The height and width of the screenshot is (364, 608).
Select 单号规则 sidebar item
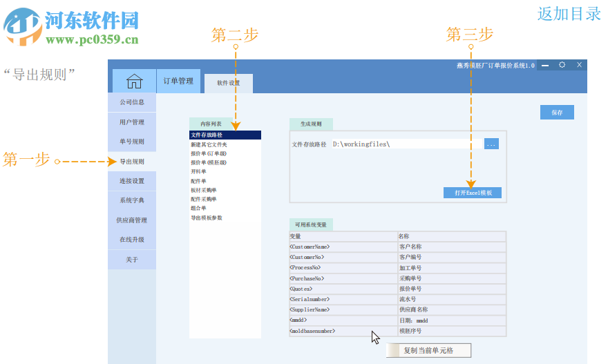tap(132, 142)
